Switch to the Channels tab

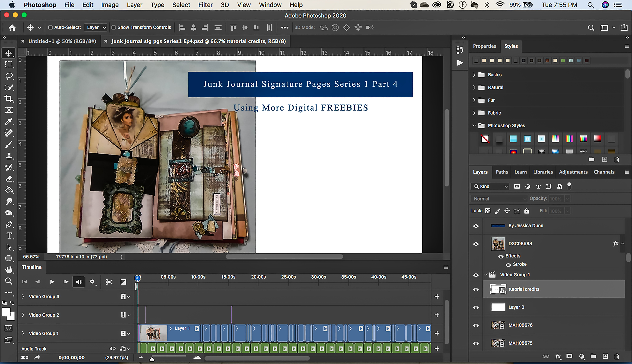pos(604,172)
